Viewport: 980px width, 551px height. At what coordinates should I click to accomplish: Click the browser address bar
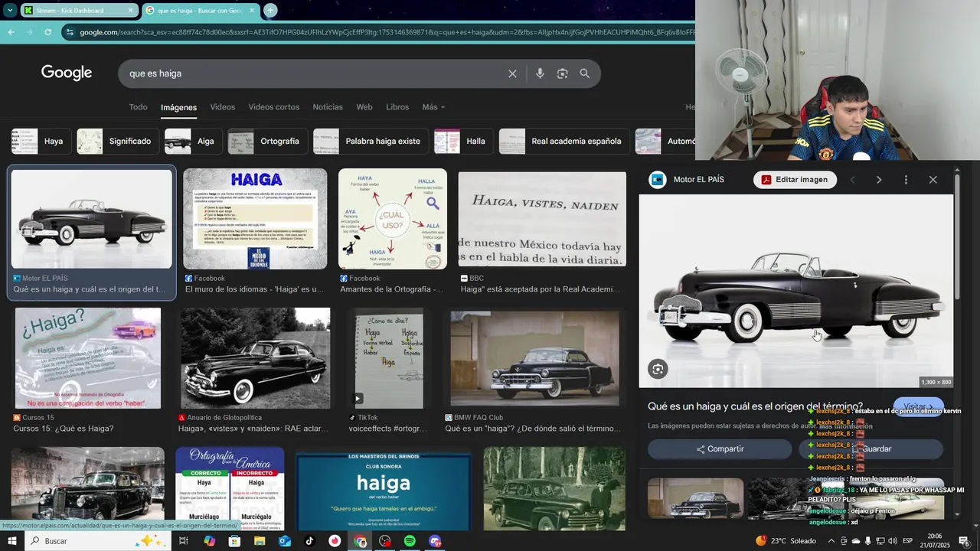379,32
